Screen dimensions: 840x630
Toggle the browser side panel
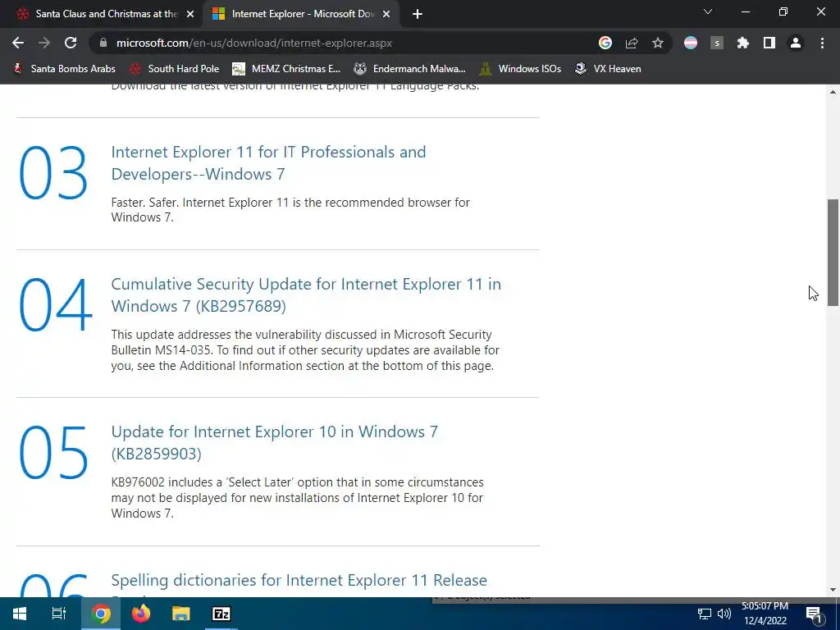pyautogui.click(x=769, y=43)
